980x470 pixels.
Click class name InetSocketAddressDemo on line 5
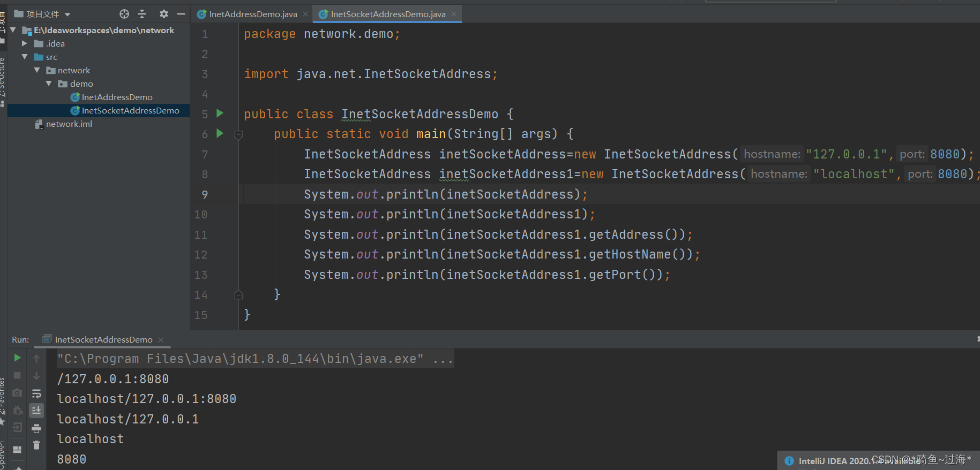(420, 114)
